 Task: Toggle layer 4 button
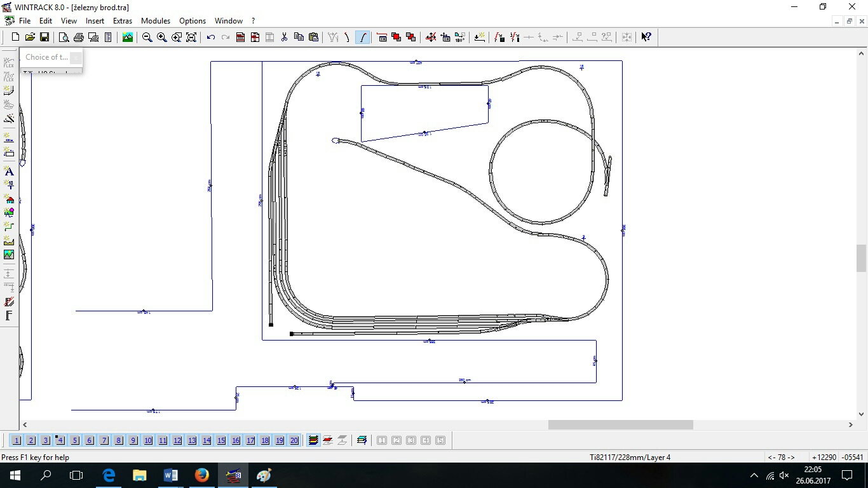[x=60, y=440]
